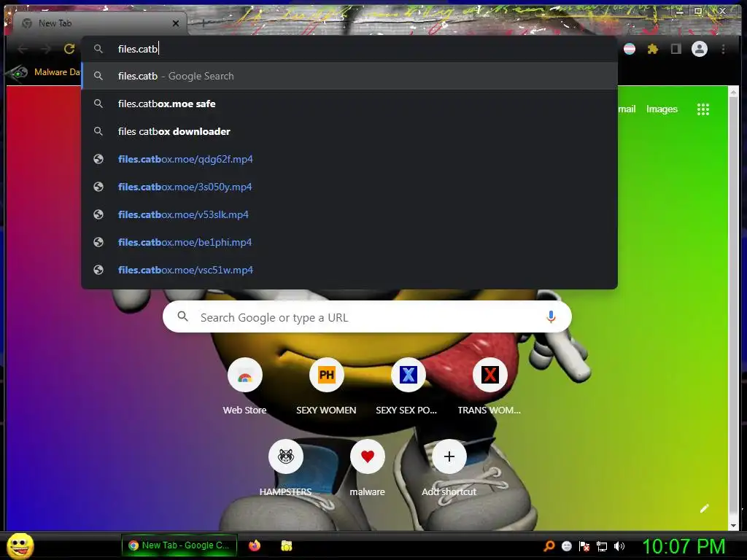Click the volume speaker tray icon
The image size is (747, 560).
(619, 546)
